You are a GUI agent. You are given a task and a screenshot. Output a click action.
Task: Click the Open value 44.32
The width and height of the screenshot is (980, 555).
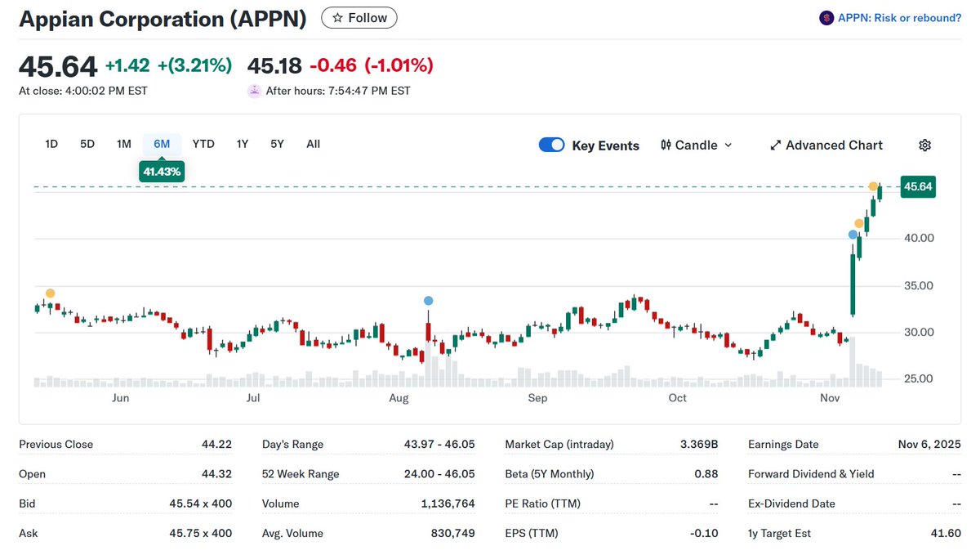coord(216,474)
